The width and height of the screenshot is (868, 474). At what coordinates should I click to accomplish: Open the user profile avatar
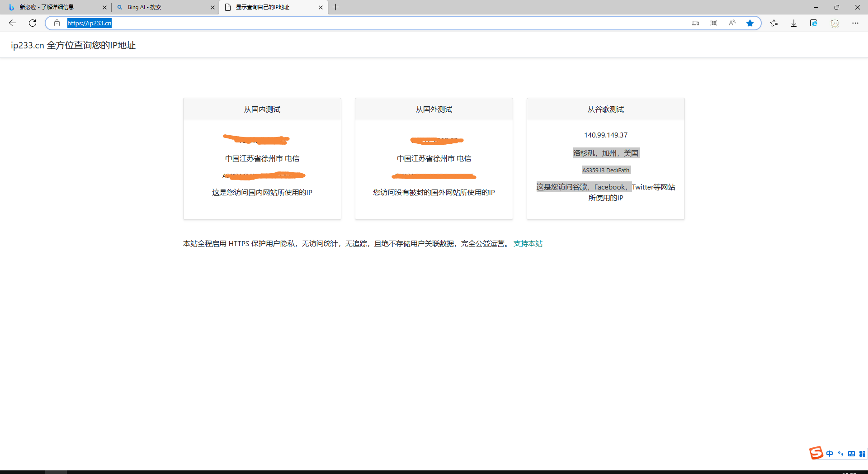tap(835, 23)
